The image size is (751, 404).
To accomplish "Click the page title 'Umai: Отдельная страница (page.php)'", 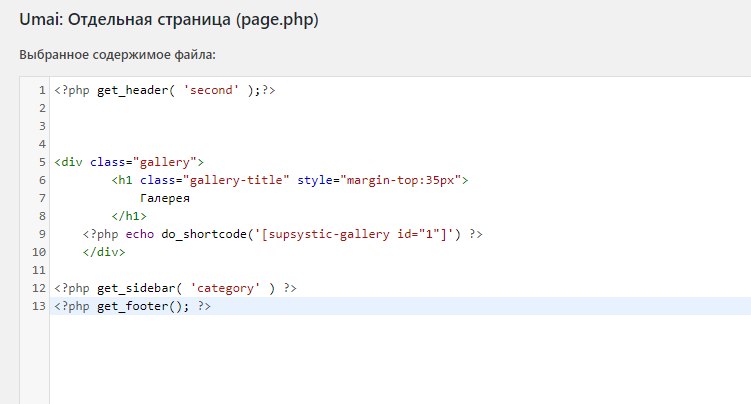I will pos(169,20).
